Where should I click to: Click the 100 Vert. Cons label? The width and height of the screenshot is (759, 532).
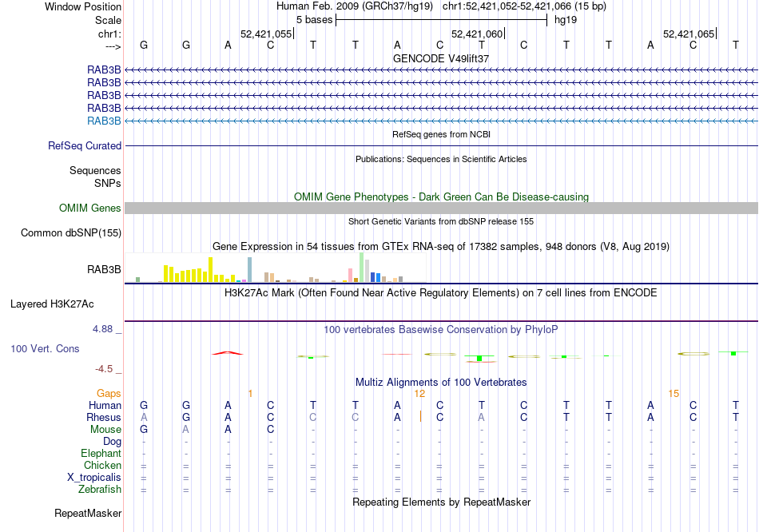tap(45, 348)
